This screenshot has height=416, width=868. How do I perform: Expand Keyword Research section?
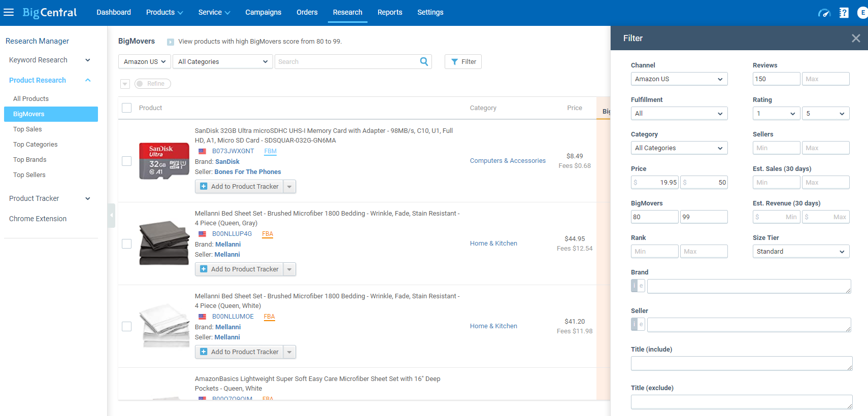pos(88,60)
